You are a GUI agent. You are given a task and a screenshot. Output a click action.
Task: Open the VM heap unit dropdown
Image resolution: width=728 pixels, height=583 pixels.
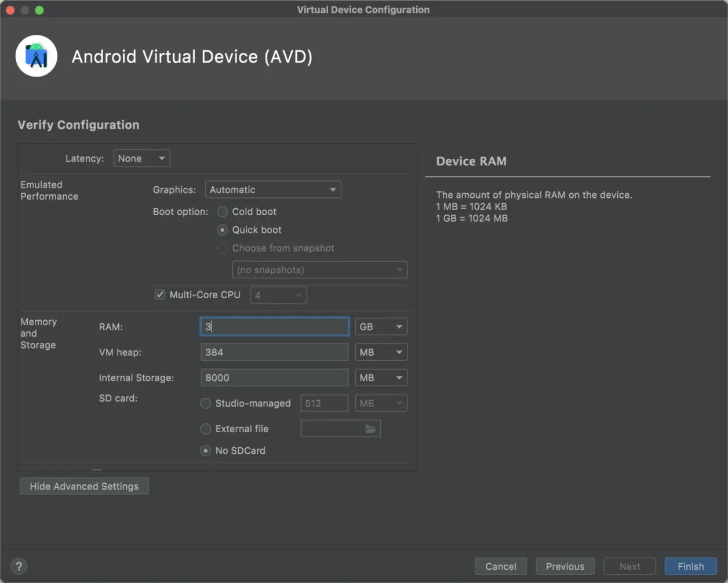click(x=381, y=352)
